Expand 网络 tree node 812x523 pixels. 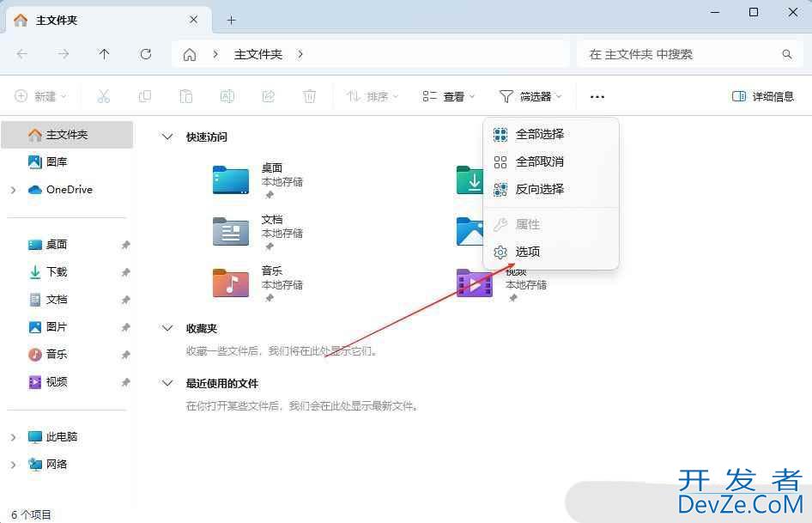click(x=14, y=465)
